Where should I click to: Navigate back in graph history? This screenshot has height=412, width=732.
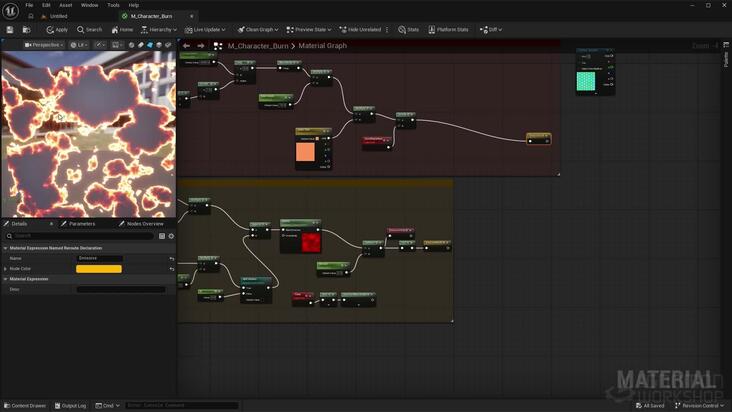point(186,46)
